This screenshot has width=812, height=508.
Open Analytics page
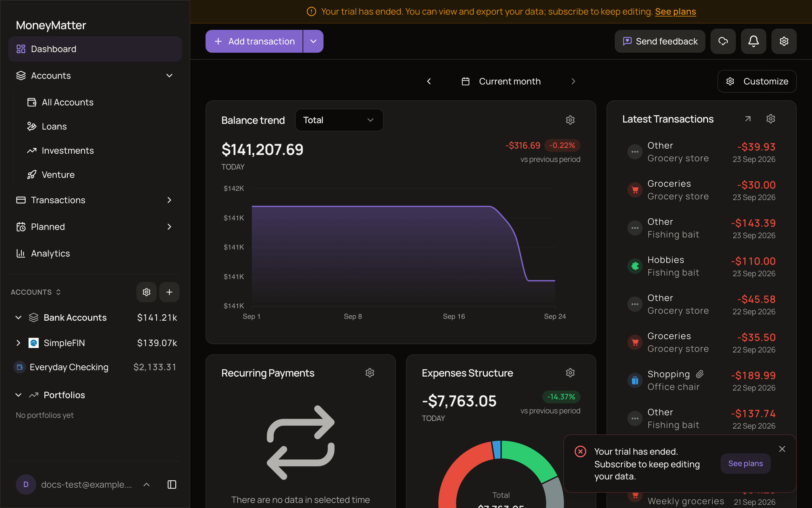(95, 253)
